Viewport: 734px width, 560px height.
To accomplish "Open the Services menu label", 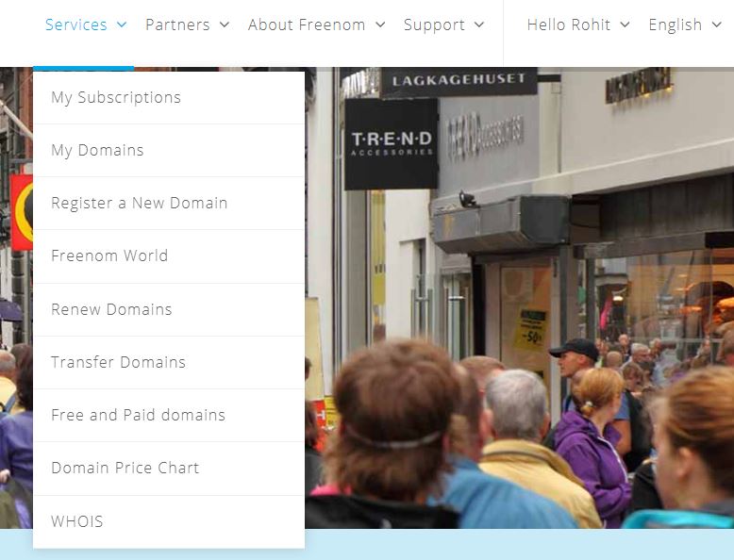I will pos(75,25).
